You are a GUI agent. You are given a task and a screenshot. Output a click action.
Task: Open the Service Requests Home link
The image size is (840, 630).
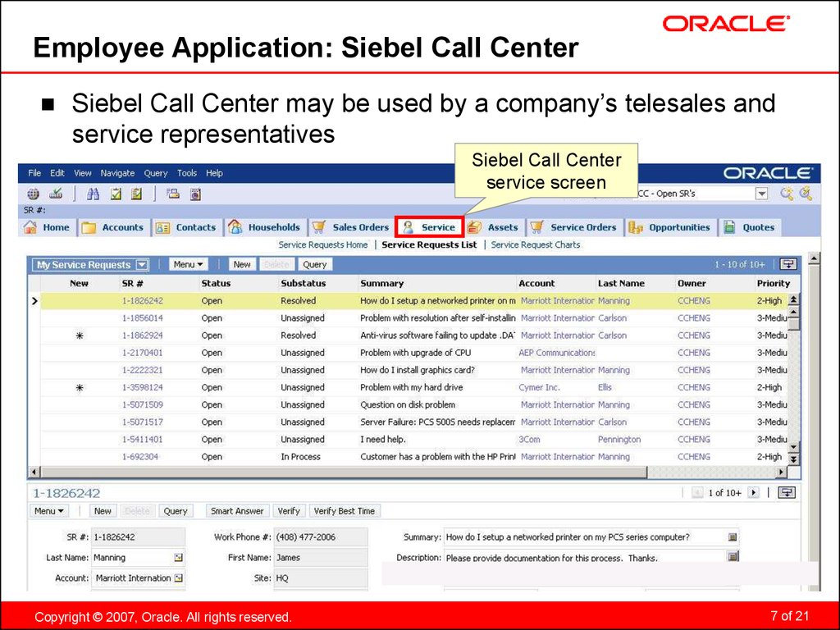[x=323, y=244]
